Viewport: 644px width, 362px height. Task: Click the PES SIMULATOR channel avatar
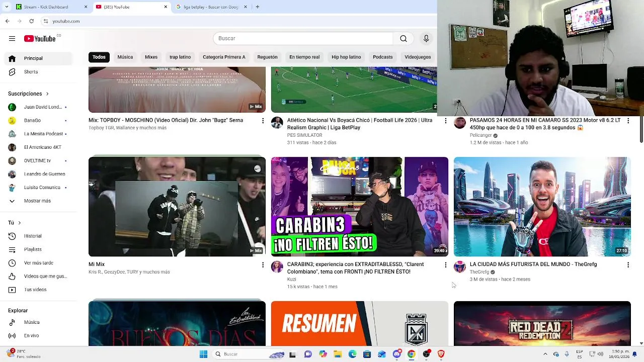pyautogui.click(x=277, y=123)
